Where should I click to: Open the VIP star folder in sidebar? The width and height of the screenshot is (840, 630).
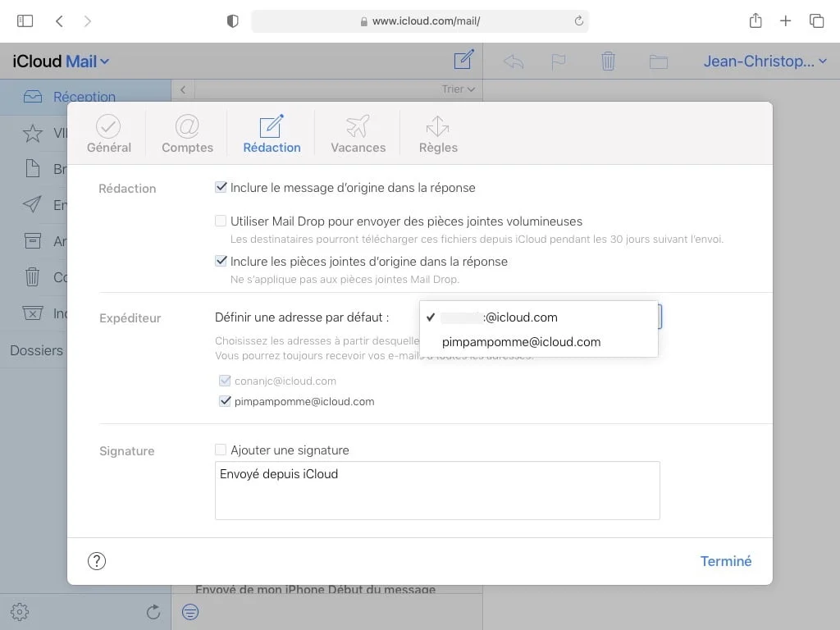point(33,133)
